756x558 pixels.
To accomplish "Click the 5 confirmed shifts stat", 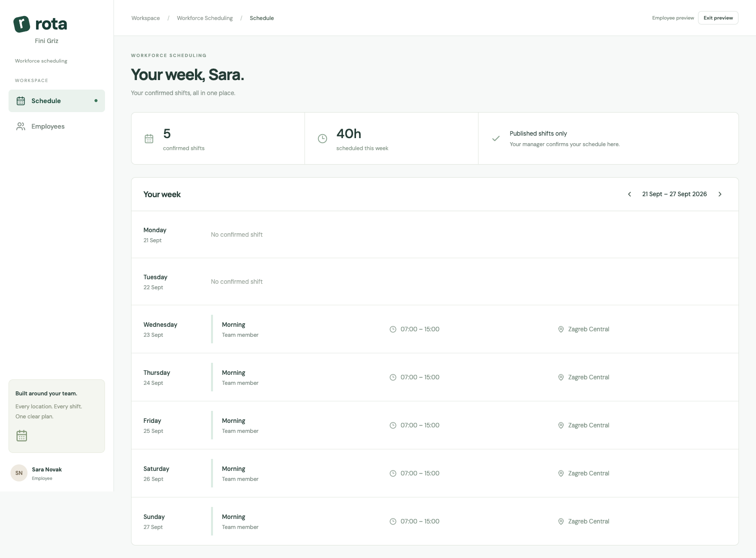I will 183,139.
